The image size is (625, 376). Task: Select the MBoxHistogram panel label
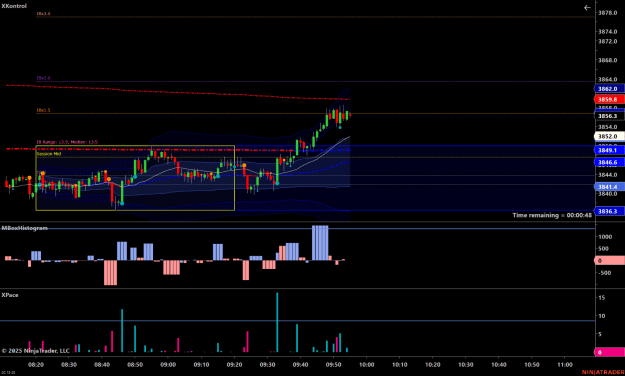pyautogui.click(x=25, y=228)
